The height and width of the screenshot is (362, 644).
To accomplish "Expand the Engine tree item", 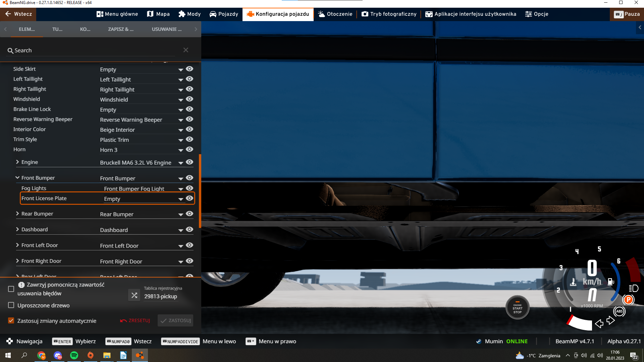I will 17,162.
